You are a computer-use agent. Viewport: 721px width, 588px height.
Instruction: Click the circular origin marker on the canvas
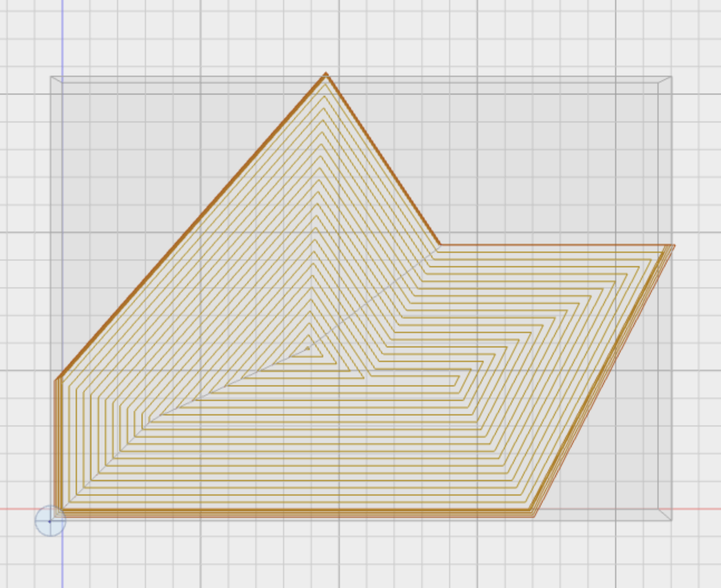pyautogui.click(x=50, y=521)
